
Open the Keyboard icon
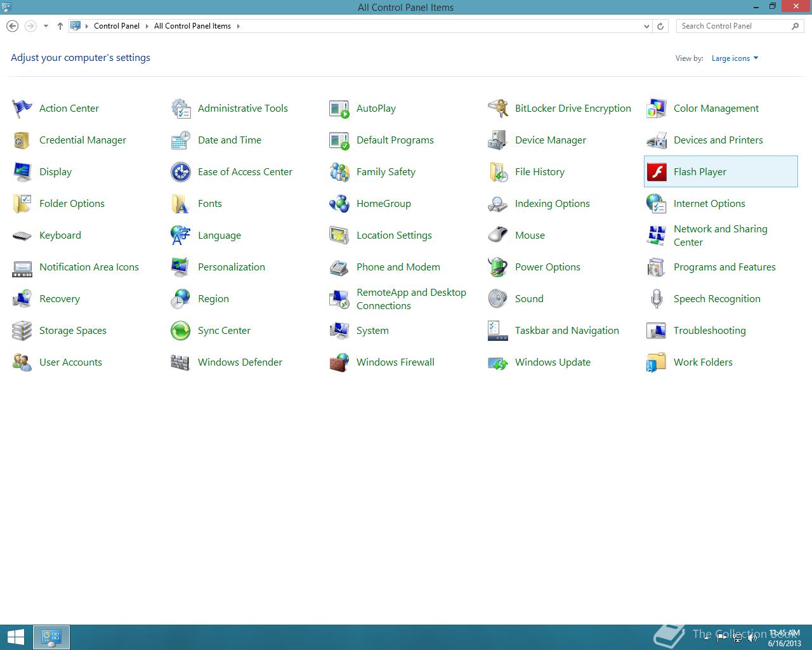(x=22, y=235)
